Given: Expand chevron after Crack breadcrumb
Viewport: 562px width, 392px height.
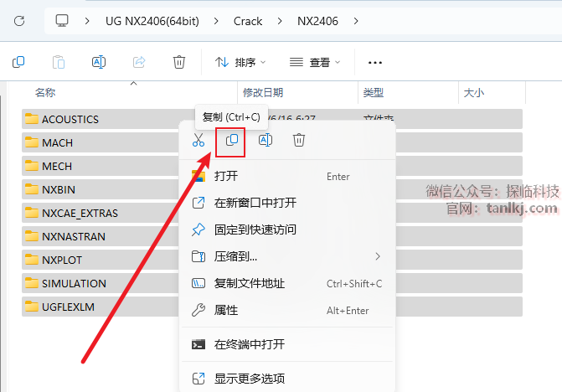Looking at the screenshot, I should pyautogui.click(x=280, y=21).
